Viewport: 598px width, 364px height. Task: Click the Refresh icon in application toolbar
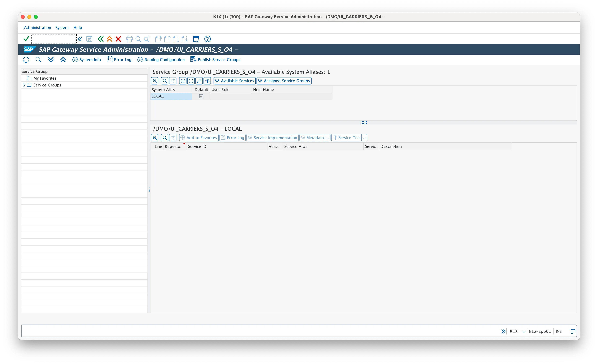pyautogui.click(x=26, y=60)
